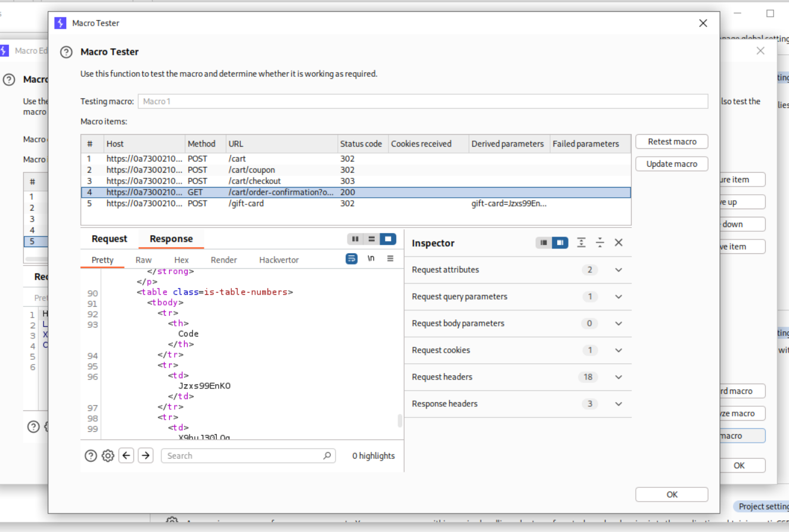The width and height of the screenshot is (789, 532).
Task: Switch to side-by-side request/response layout
Action: [x=355, y=239]
